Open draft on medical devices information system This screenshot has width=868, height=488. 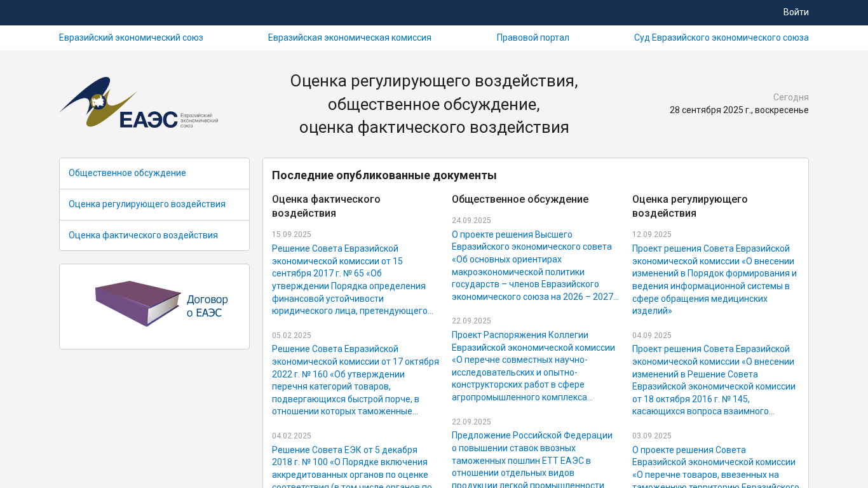[714, 280]
